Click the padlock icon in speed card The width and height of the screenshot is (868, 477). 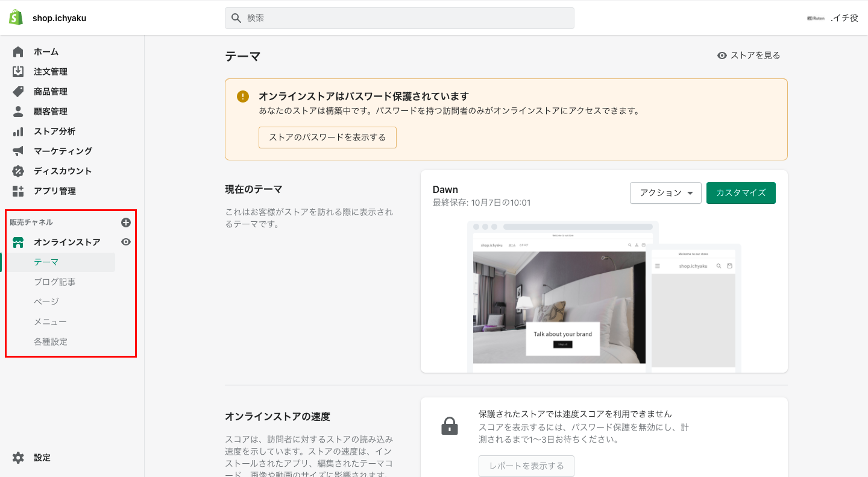pos(450,426)
